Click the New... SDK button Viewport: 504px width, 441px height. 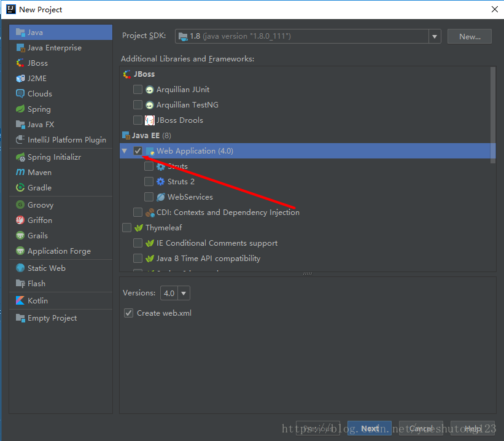click(469, 36)
